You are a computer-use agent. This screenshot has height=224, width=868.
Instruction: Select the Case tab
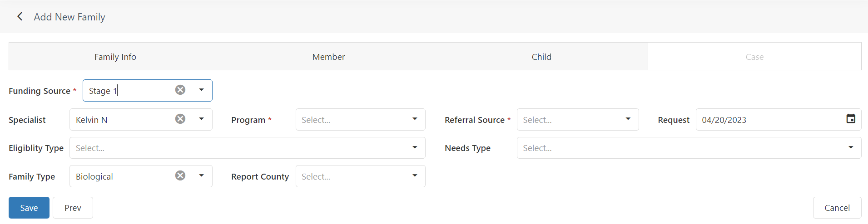point(754,57)
